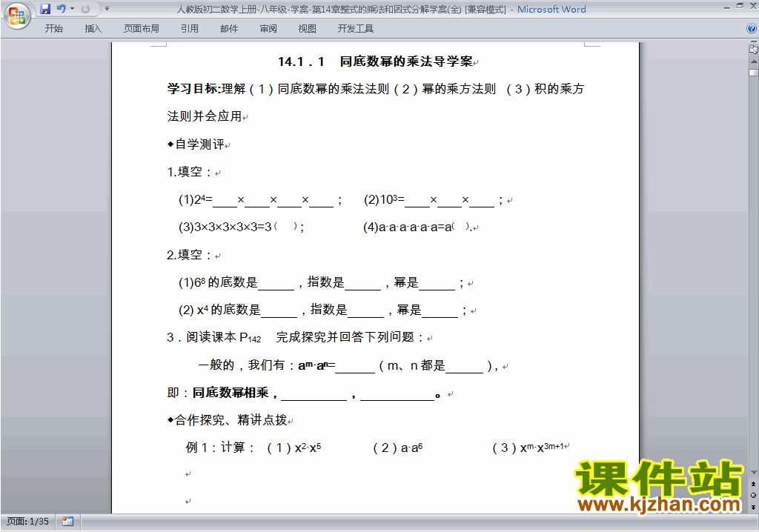759x532 pixels.
Task: Click the greyed-out Redo icon
Action: coord(86,9)
